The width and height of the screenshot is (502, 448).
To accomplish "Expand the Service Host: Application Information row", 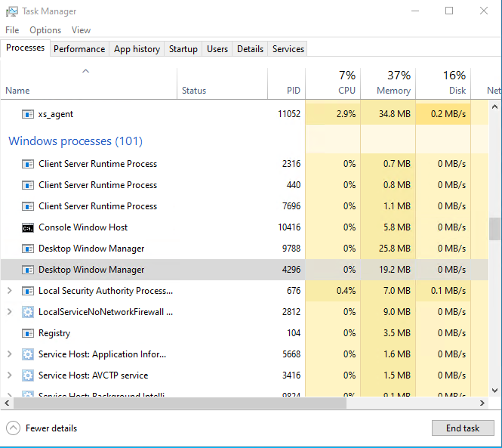I will tap(9, 354).
